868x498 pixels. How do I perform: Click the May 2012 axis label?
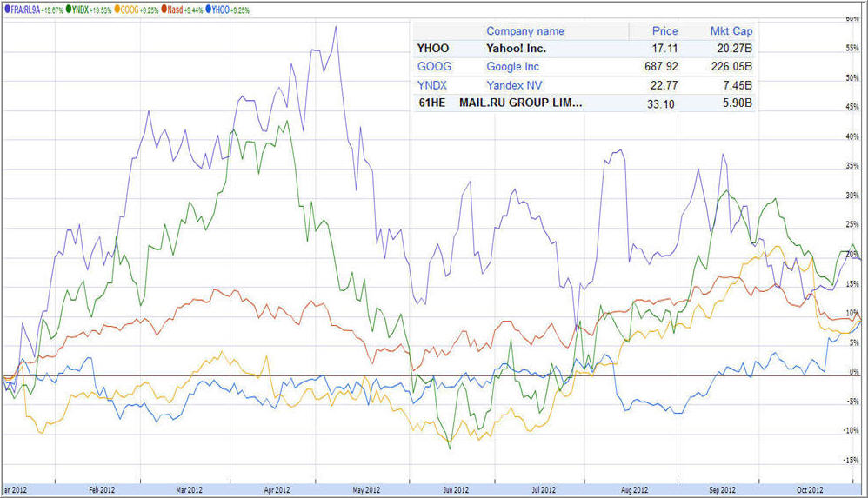click(x=366, y=489)
